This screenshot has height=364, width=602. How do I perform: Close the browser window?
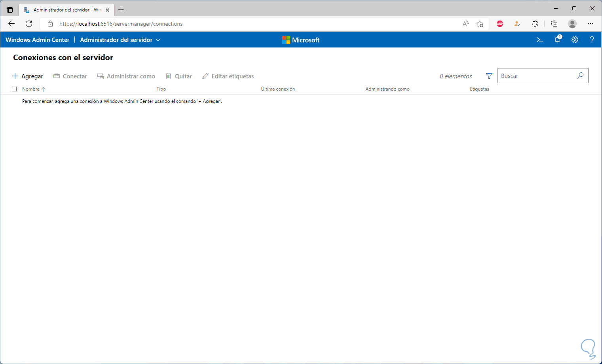pyautogui.click(x=593, y=8)
